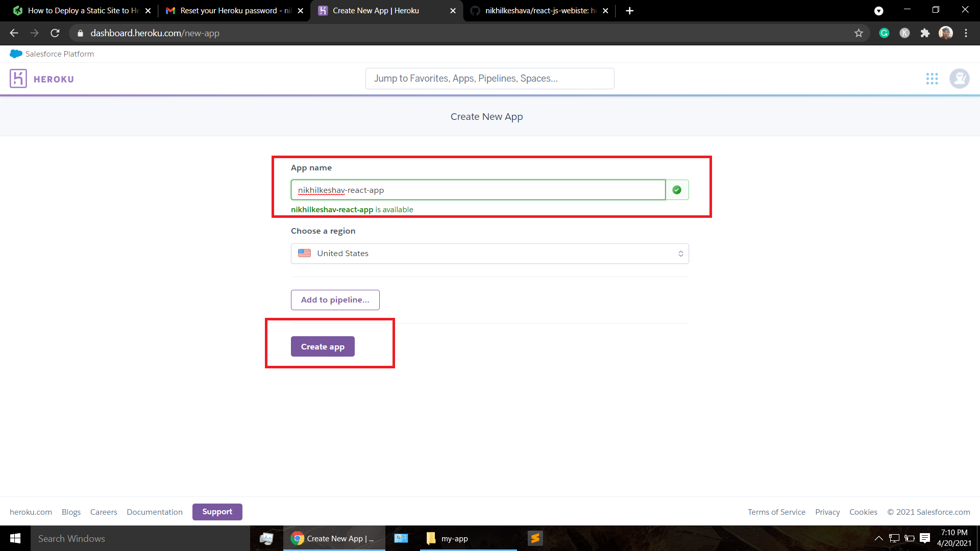Click the Search Windows taskbar box

tap(140, 538)
